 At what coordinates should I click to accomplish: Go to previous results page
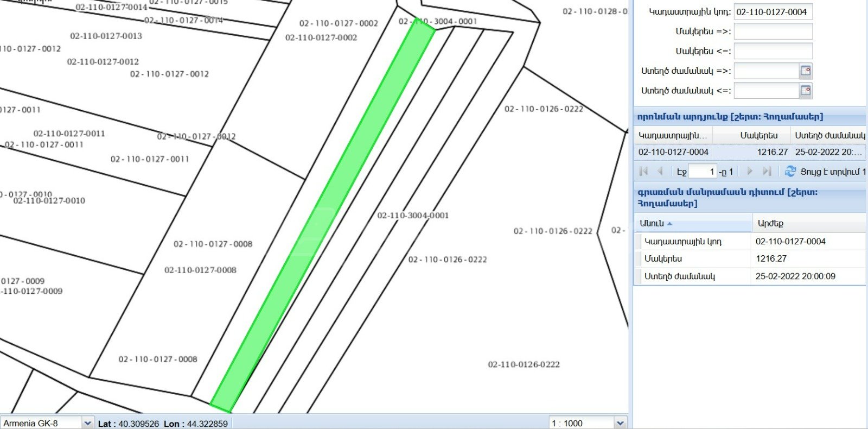[660, 172]
